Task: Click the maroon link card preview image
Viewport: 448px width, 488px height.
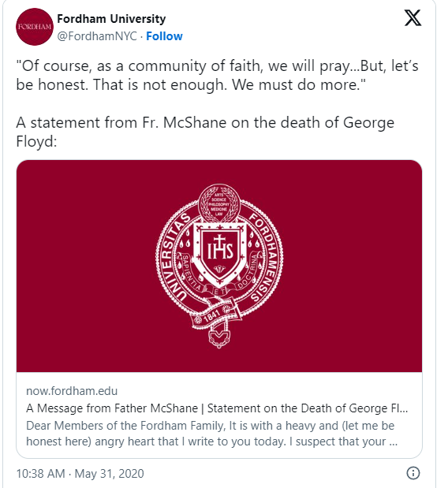Action: (219, 266)
